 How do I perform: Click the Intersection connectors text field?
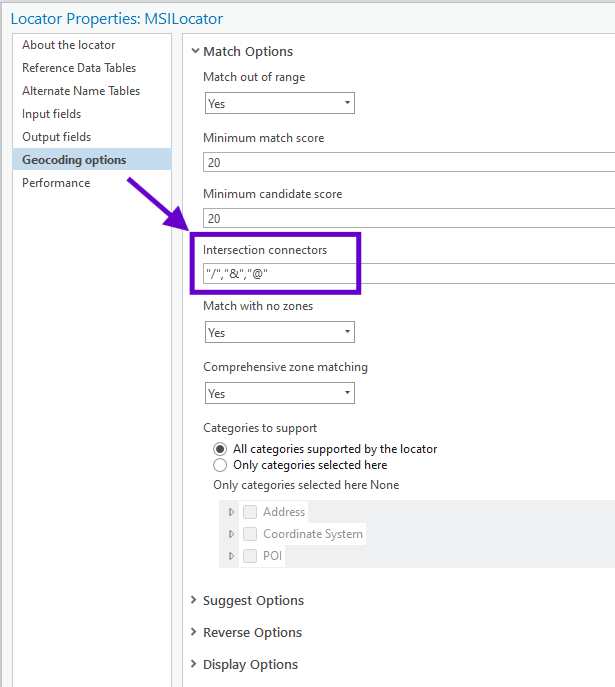click(x=409, y=274)
